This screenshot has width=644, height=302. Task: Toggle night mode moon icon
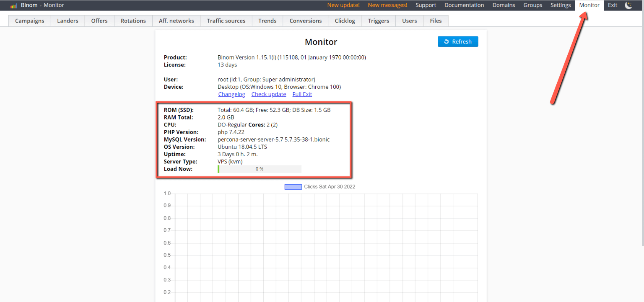[628, 5]
